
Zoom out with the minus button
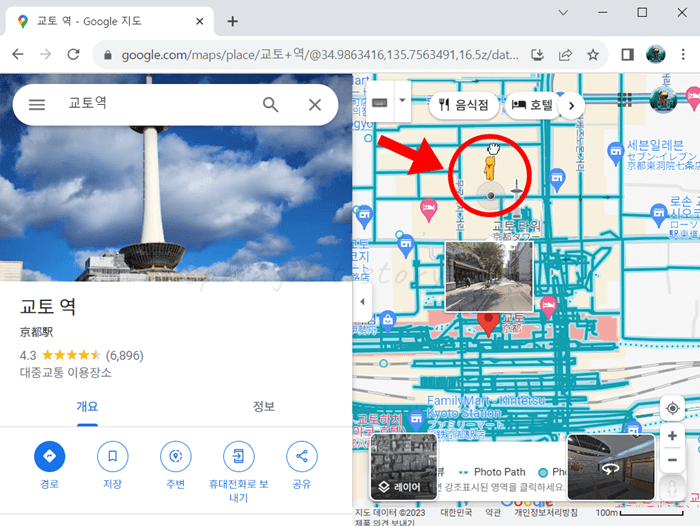pos(672,460)
